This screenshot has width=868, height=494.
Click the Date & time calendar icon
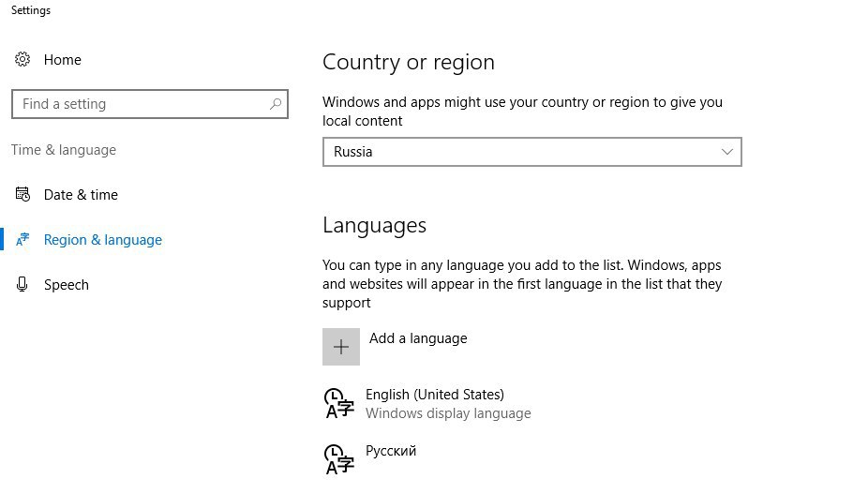[22, 194]
